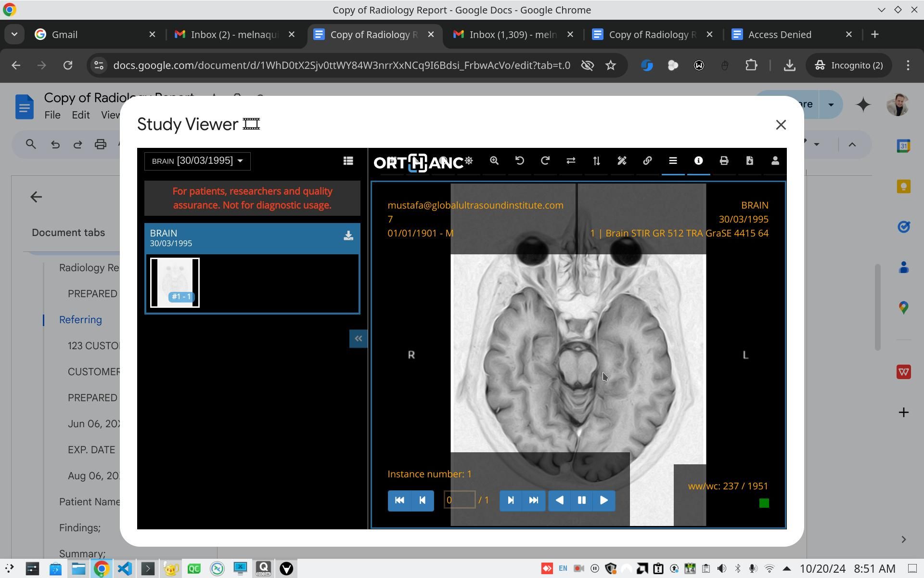Open the tab search dropdown
The height and width of the screenshot is (578, 924).
14,35
